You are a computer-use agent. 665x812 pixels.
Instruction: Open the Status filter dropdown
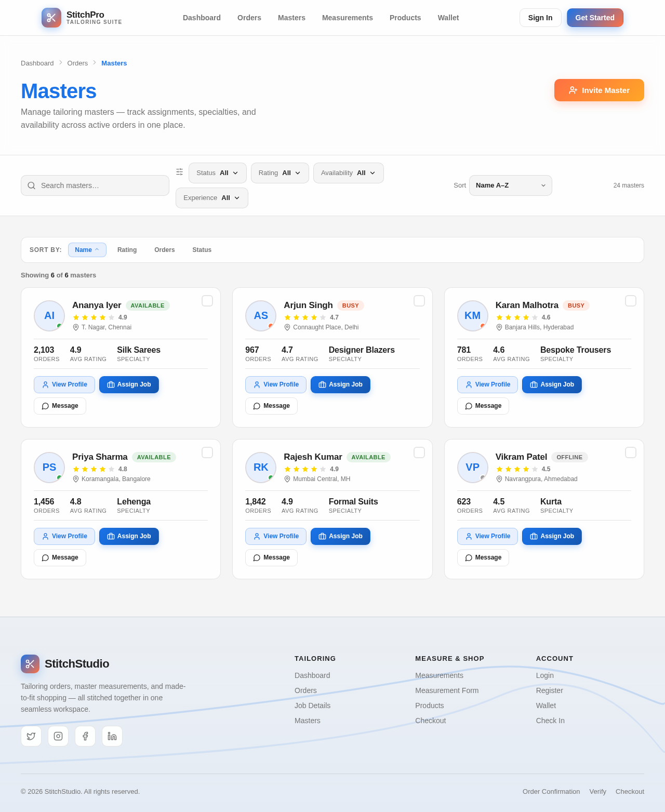click(218, 173)
